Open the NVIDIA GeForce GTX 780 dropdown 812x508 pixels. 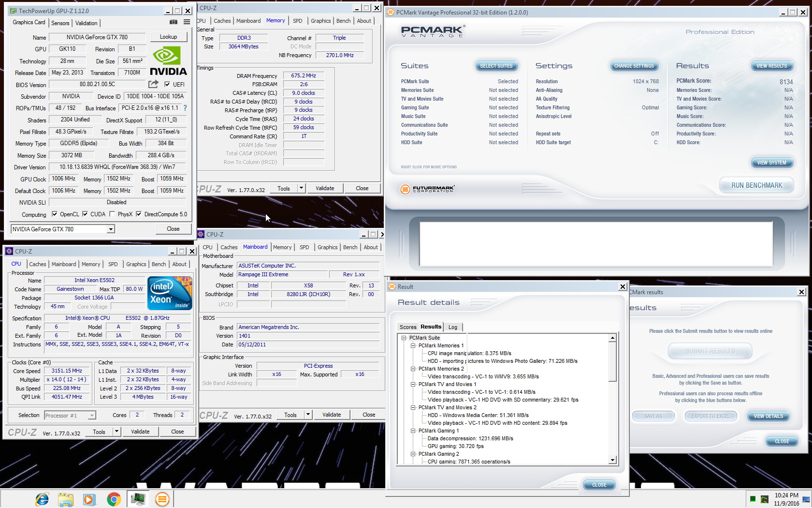coord(111,229)
